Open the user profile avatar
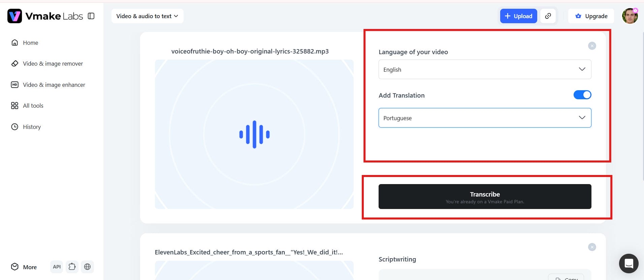This screenshot has height=280, width=644. tap(630, 16)
